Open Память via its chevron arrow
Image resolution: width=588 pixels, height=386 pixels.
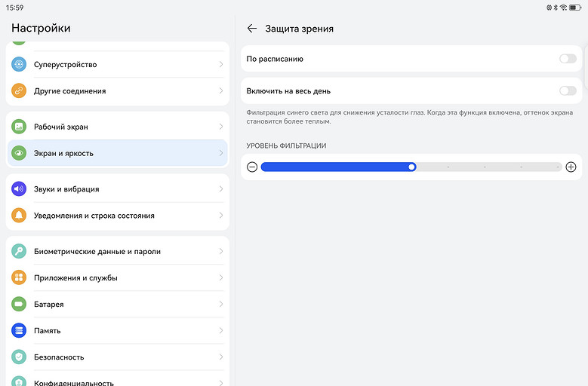(220, 331)
